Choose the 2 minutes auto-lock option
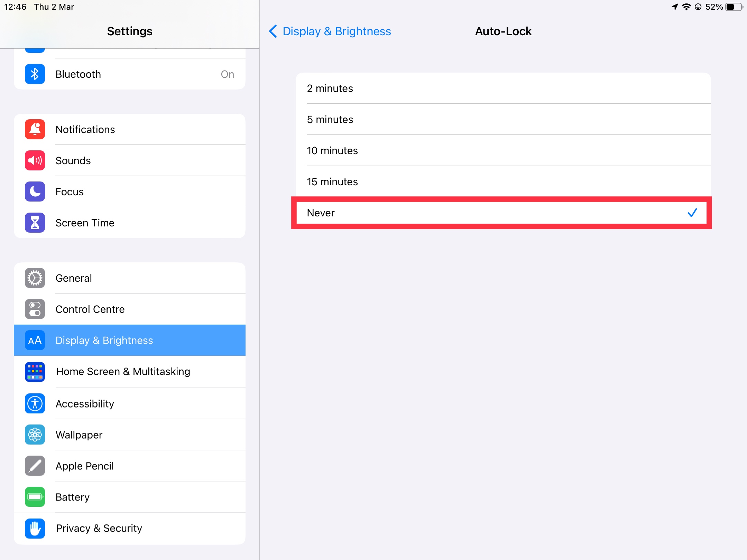Image resolution: width=747 pixels, height=560 pixels. click(x=503, y=88)
